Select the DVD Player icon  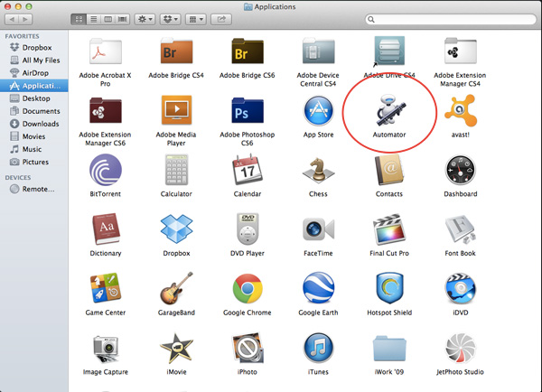point(248,229)
